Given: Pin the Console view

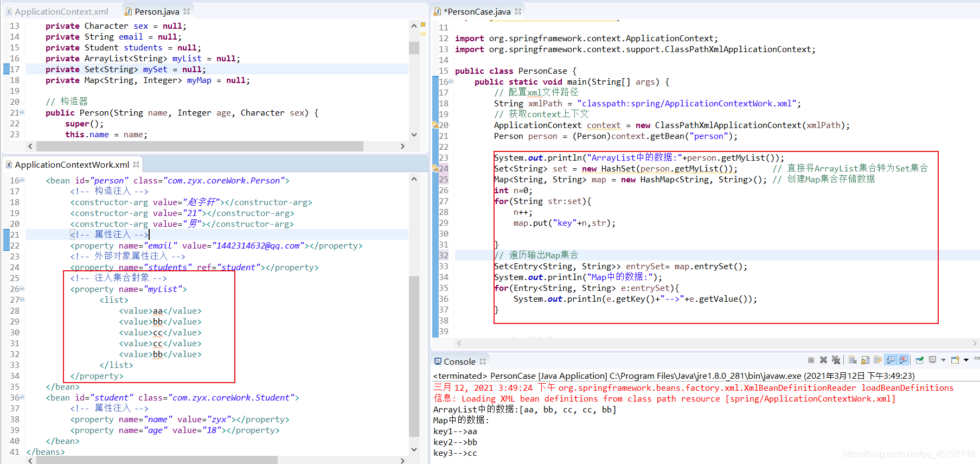Looking at the screenshot, I should [x=920, y=360].
